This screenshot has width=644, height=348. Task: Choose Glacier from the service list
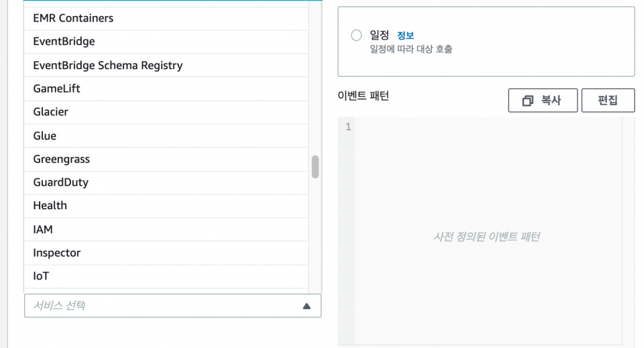(x=166, y=112)
